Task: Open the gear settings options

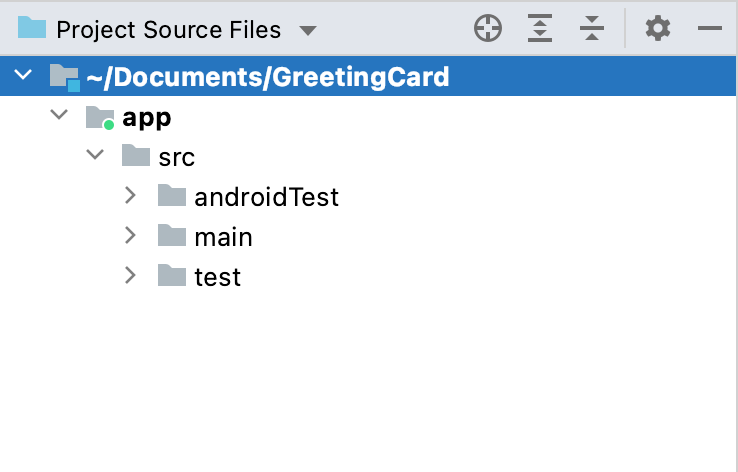Action: coord(657,29)
